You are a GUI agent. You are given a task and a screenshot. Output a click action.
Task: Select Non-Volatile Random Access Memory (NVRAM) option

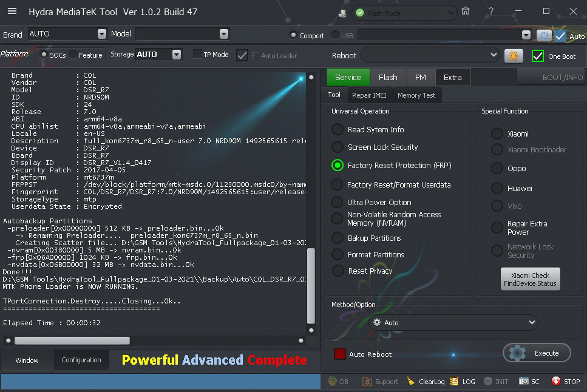click(x=337, y=218)
